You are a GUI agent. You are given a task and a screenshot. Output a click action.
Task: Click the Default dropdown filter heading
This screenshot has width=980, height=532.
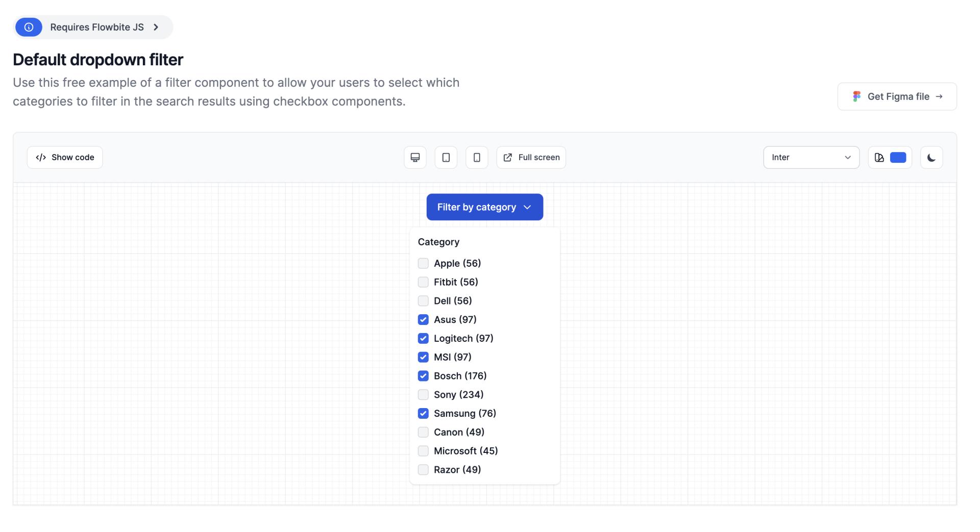97,60
